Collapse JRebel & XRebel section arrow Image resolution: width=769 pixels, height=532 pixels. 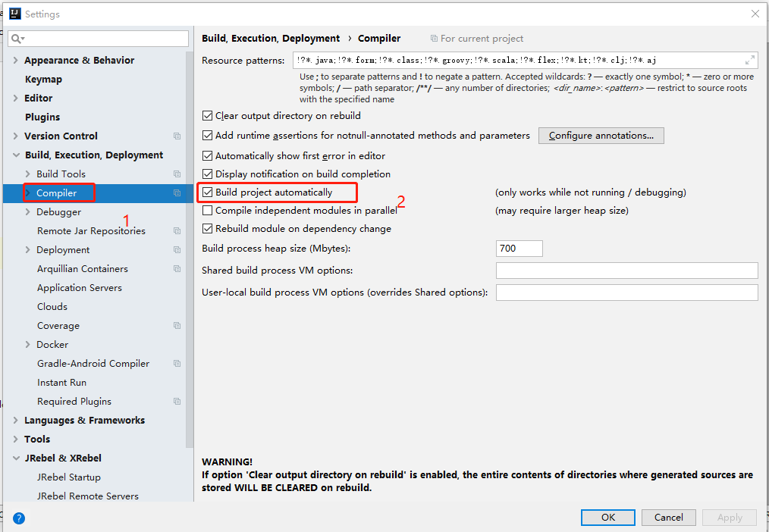[x=16, y=458]
